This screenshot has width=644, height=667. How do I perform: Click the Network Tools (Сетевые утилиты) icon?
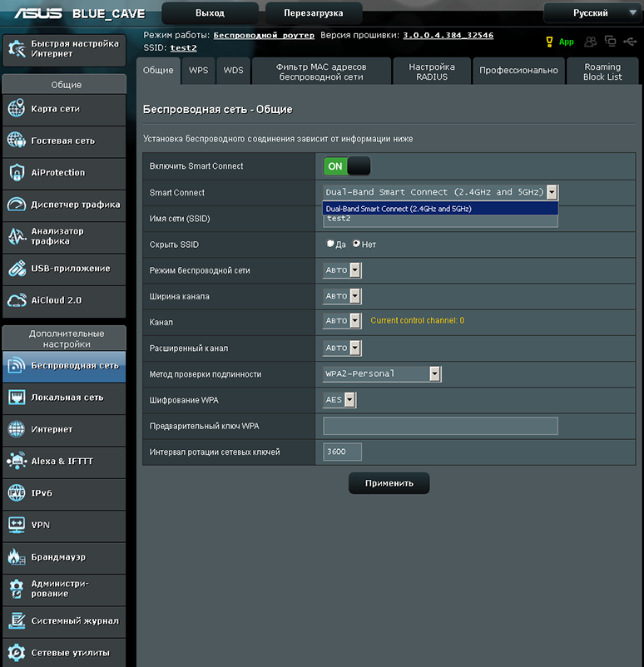coord(17,653)
